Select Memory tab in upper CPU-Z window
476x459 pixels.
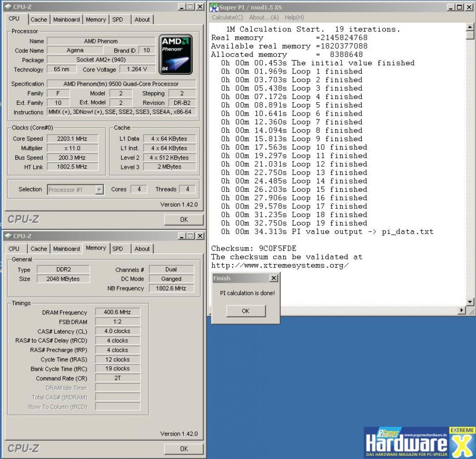[x=95, y=19]
